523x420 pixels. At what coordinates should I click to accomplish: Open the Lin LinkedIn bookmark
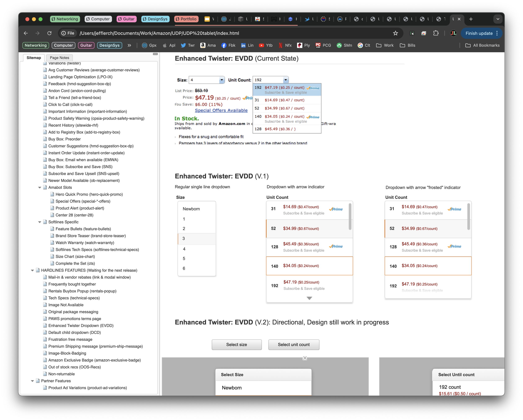pos(247,45)
